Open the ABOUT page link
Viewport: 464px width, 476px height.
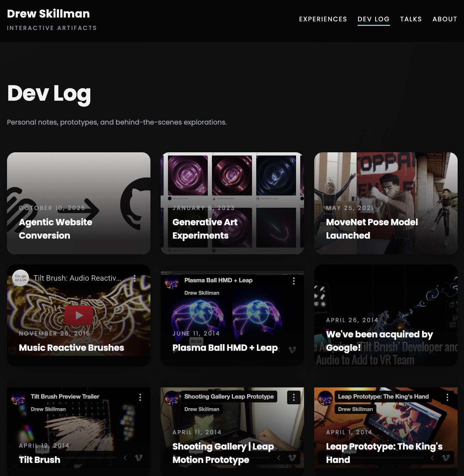(x=445, y=19)
